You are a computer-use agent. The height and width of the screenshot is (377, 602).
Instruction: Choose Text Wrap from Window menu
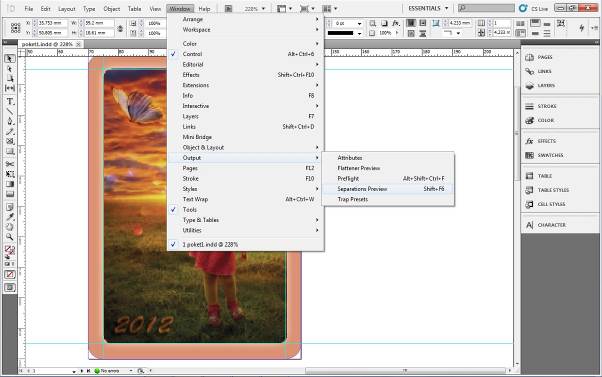click(x=245, y=199)
